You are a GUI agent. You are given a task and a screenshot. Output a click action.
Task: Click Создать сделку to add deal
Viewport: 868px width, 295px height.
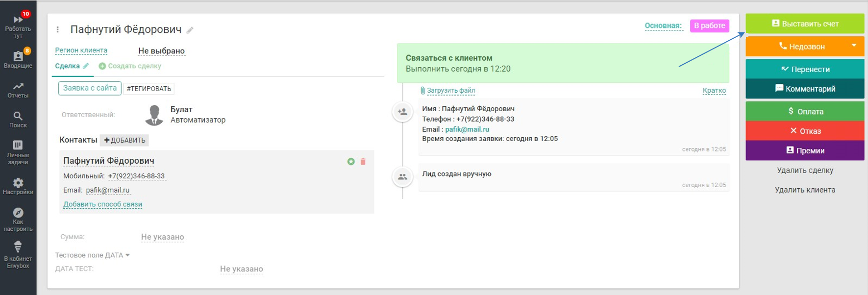point(130,66)
